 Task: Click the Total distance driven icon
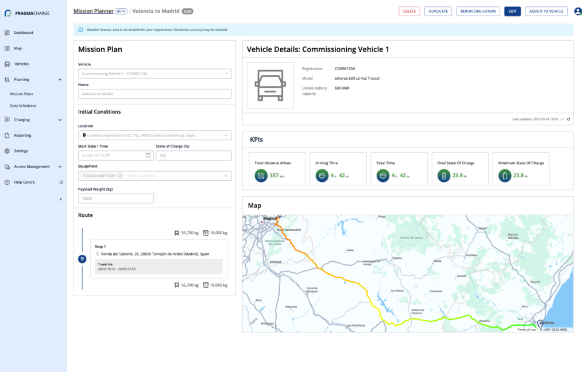pos(261,176)
